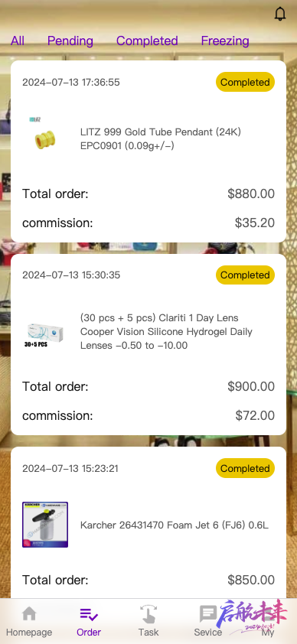
Task: Tap the gold tube pendant thumbnail
Action: (44, 138)
